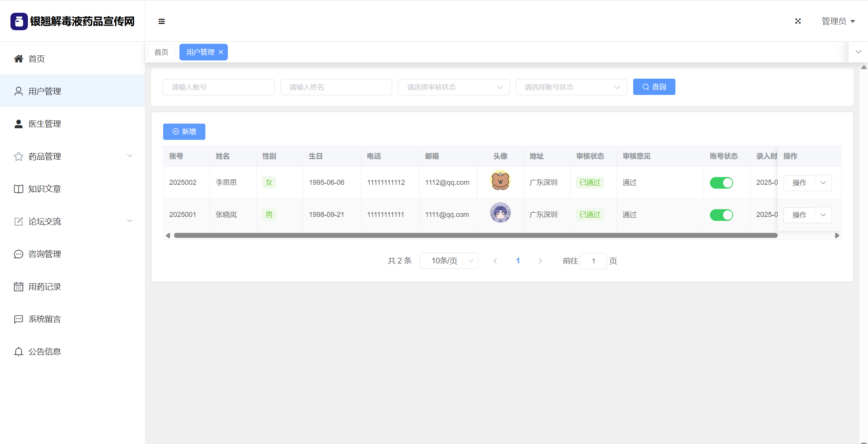Open 公告信息 via its bell icon
Image resolution: width=868 pixels, height=444 pixels.
pos(19,352)
